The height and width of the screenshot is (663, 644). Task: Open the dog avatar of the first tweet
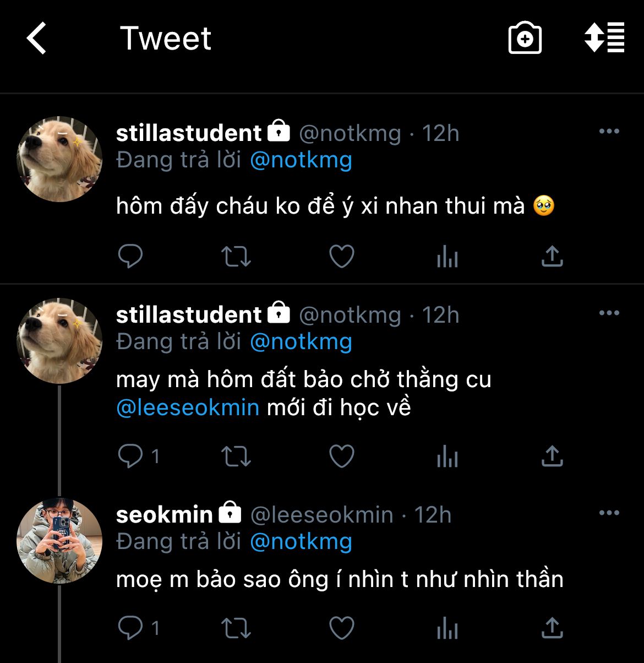(59, 159)
